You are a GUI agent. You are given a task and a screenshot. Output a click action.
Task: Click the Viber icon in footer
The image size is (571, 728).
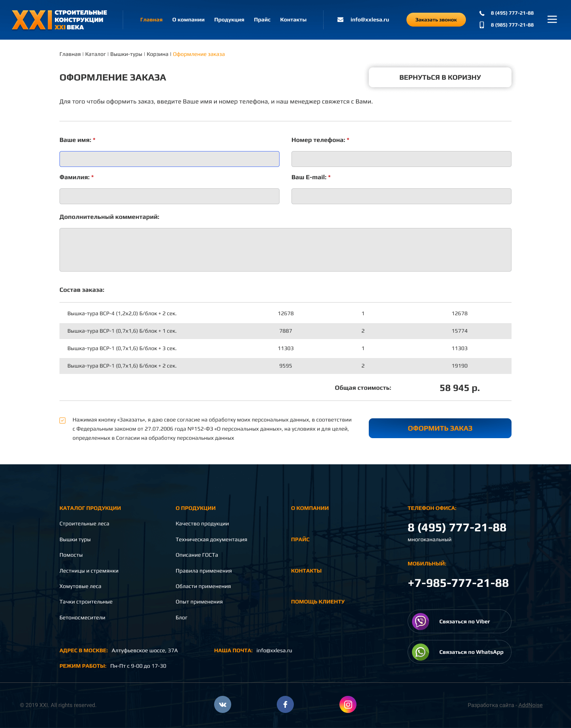pyautogui.click(x=420, y=621)
